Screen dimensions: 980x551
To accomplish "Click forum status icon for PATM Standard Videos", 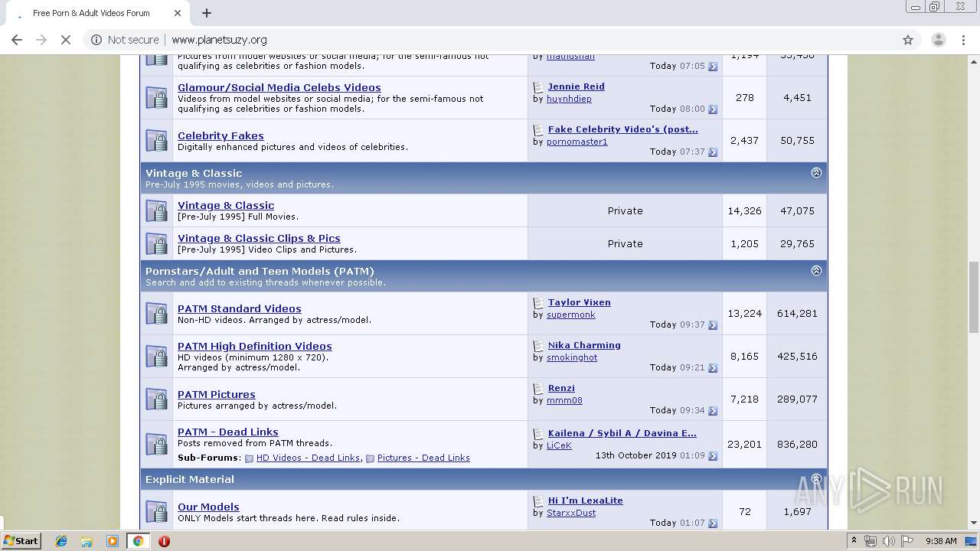I will [157, 314].
